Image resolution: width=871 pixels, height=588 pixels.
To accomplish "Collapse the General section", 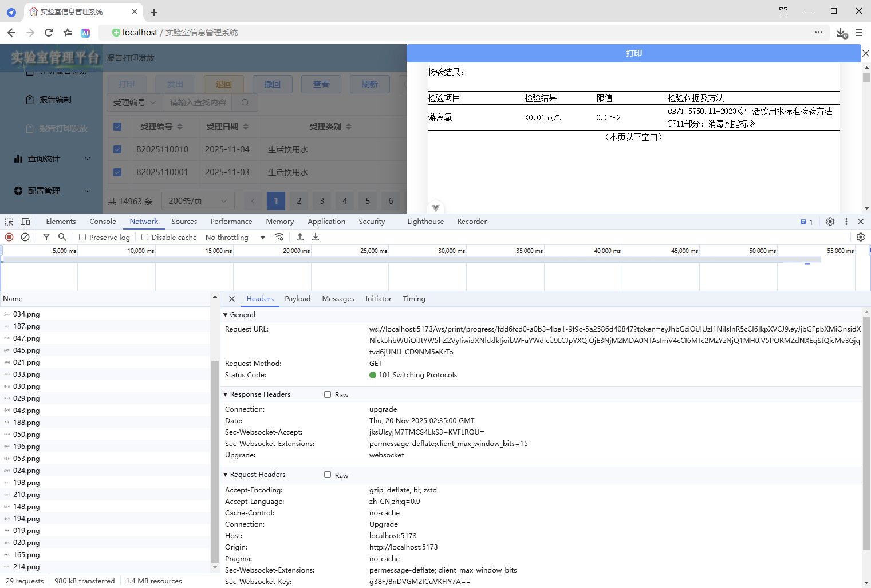I will tap(226, 315).
